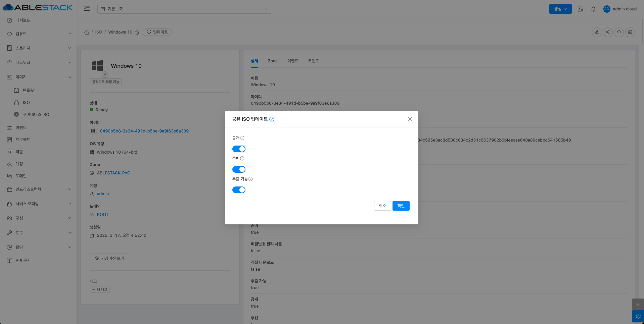This screenshot has width=644, height=324.
Task: Toggle the 공개 (public) switch
Action: 239,149
